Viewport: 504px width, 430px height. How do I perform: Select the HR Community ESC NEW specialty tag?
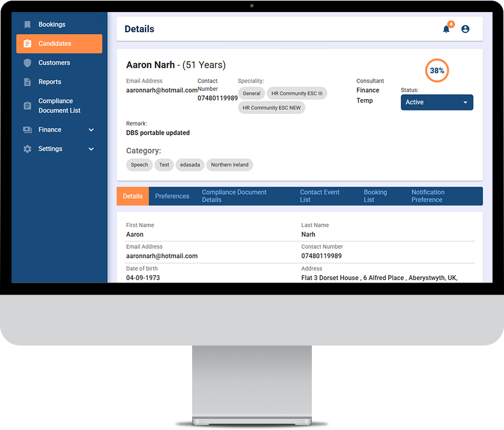coord(272,107)
